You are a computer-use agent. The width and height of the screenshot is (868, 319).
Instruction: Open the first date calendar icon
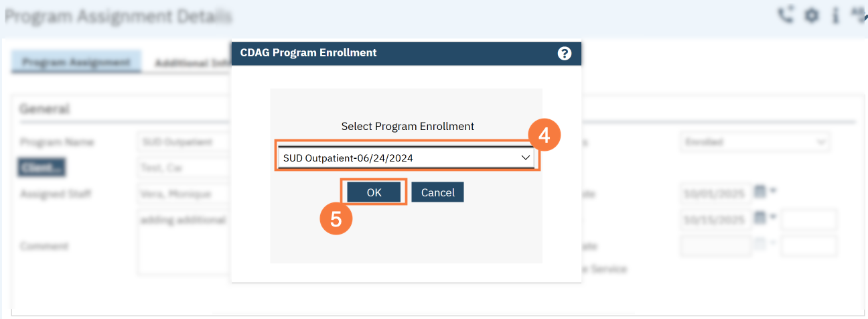click(760, 192)
